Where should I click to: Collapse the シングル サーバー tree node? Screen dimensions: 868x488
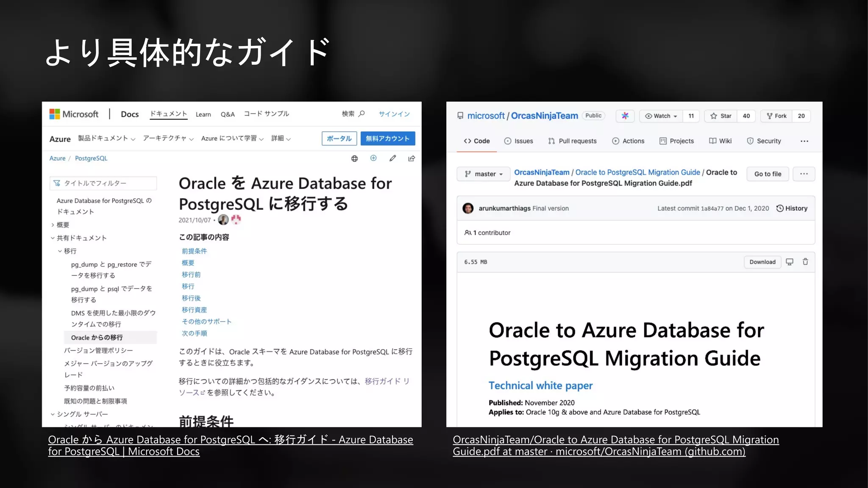(x=53, y=414)
